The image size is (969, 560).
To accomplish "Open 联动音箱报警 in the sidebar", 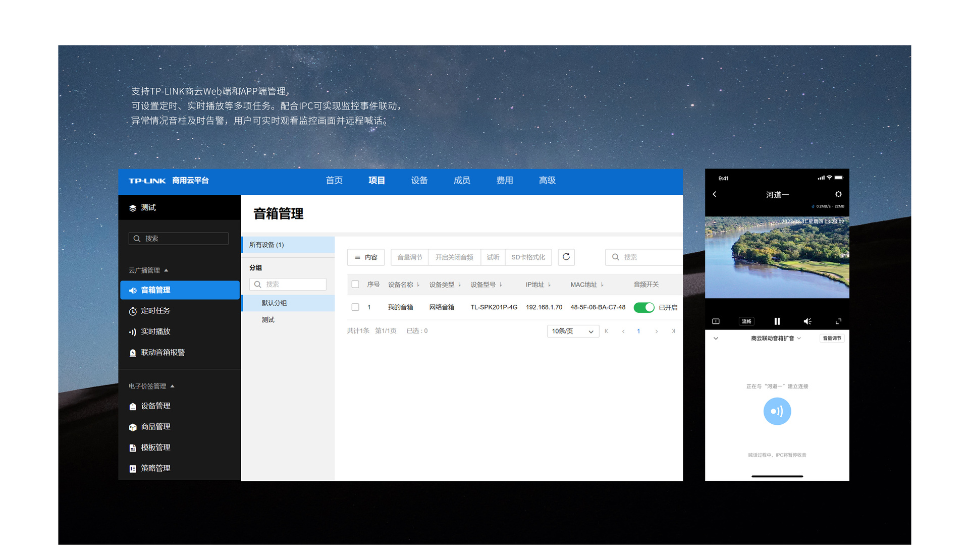I will tap(163, 353).
